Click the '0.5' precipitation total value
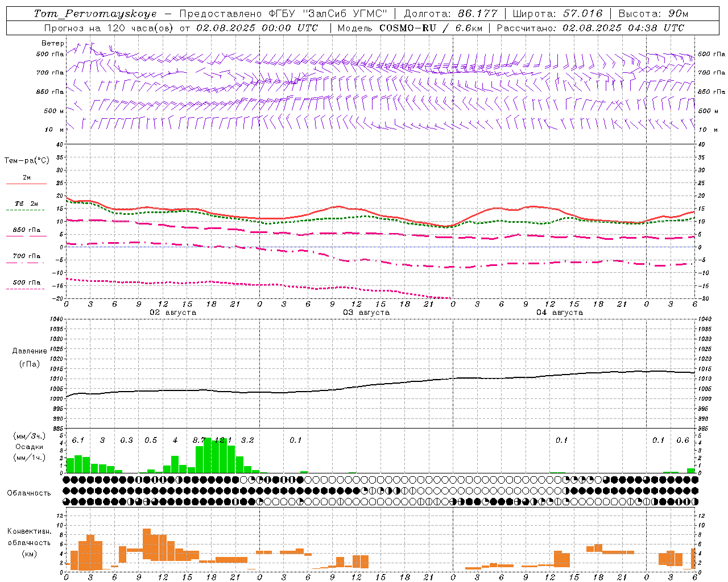The height and width of the screenshot is (582, 728). pos(151,440)
